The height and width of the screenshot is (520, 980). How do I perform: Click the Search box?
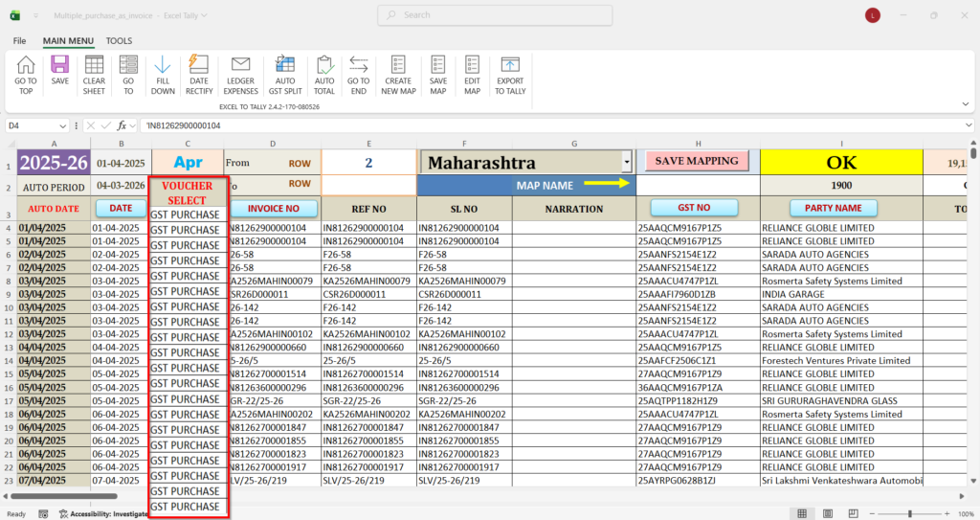495,15
